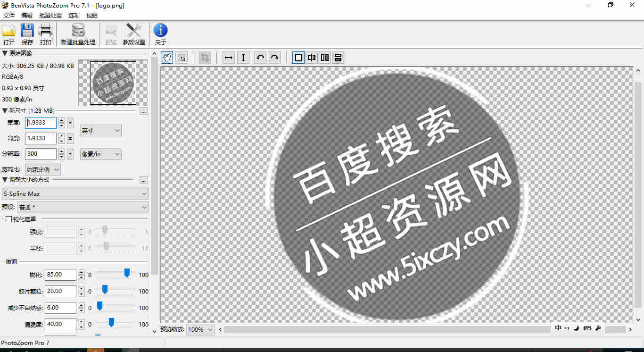Increase 分辨率 with stepper up arrow

tap(61, 151)
